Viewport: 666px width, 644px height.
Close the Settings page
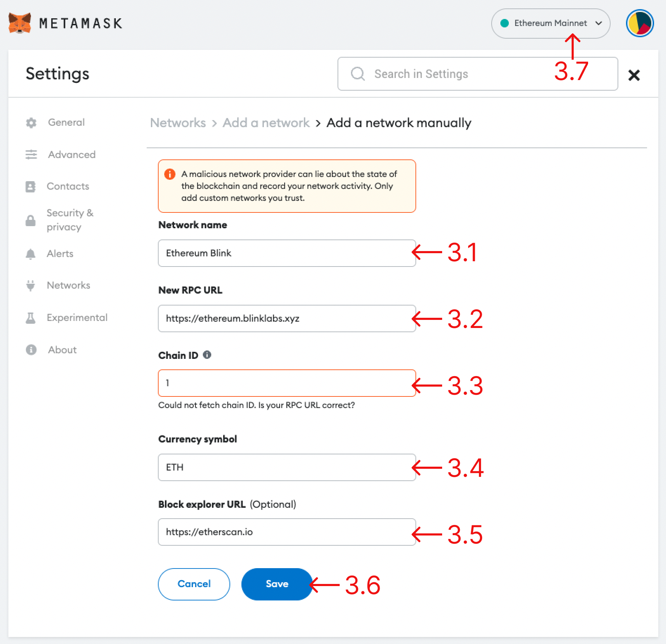[x=634, y=75]
